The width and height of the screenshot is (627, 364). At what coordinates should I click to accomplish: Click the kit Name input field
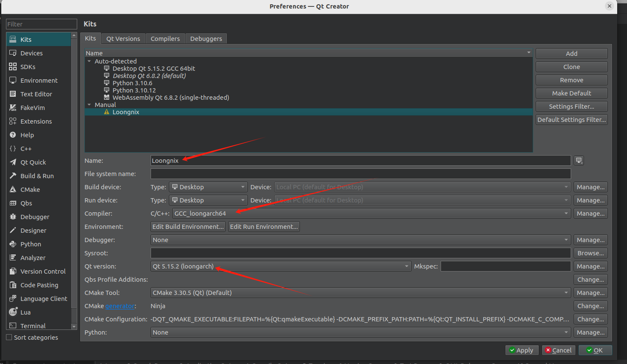361,160
